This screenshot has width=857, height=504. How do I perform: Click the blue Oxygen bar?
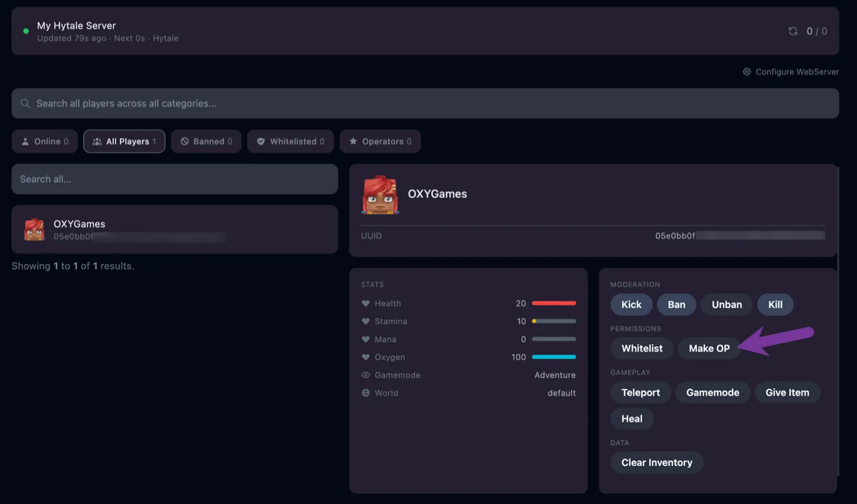(x=554, y=357)
